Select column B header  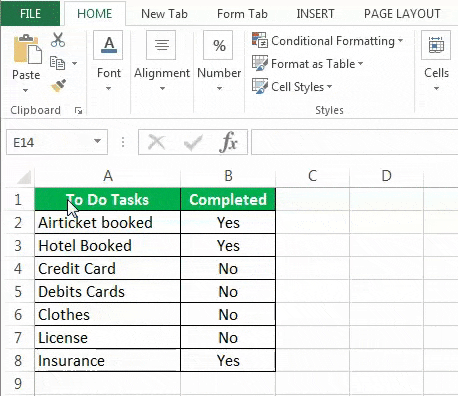click(228, 176)
